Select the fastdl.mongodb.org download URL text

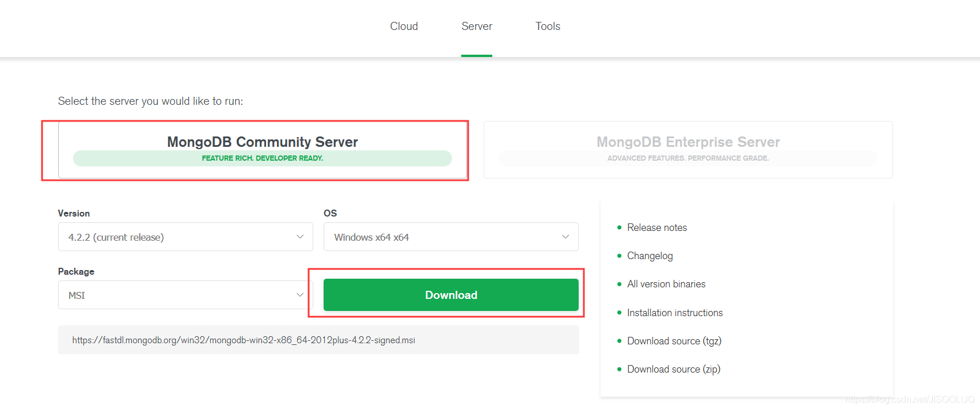244,340
